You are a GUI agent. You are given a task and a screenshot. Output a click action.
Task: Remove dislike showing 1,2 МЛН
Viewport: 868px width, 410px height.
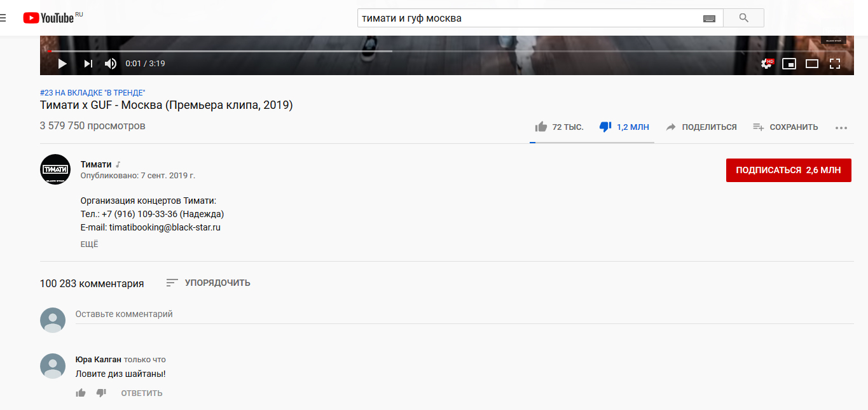pyautogui.click(x=624, y=127)
